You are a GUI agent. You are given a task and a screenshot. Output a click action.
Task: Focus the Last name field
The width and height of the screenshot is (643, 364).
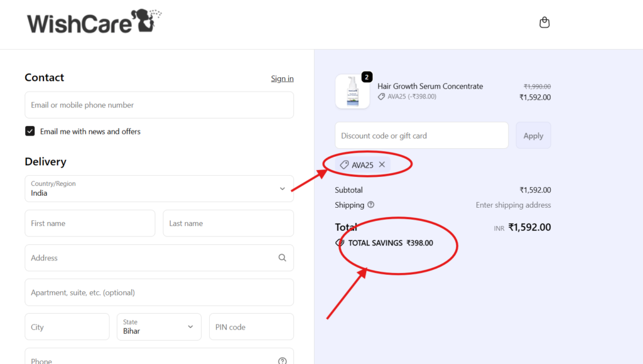click(228, 223)
